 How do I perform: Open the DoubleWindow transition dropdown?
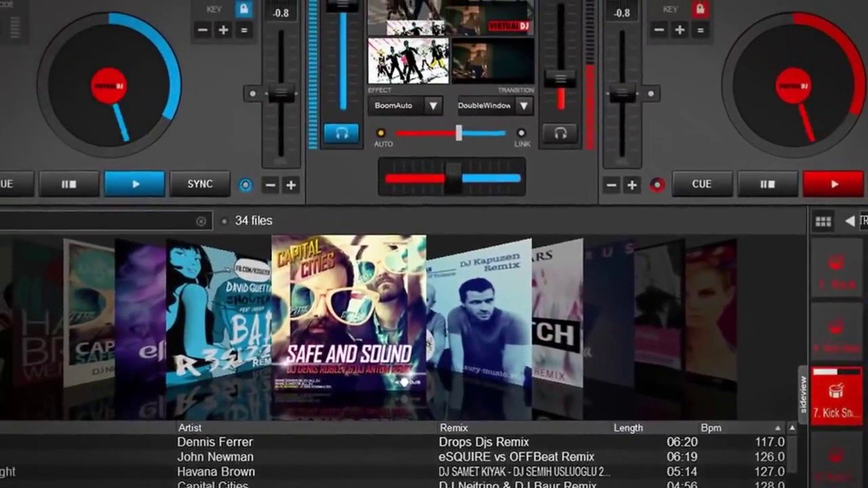click(495, 106)
